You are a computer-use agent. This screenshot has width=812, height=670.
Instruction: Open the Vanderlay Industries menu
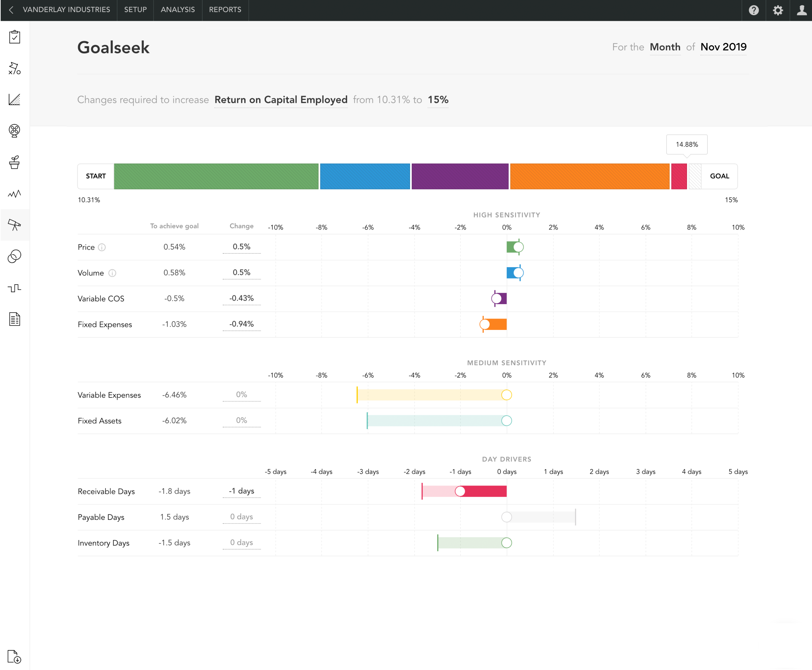[67, 10]
